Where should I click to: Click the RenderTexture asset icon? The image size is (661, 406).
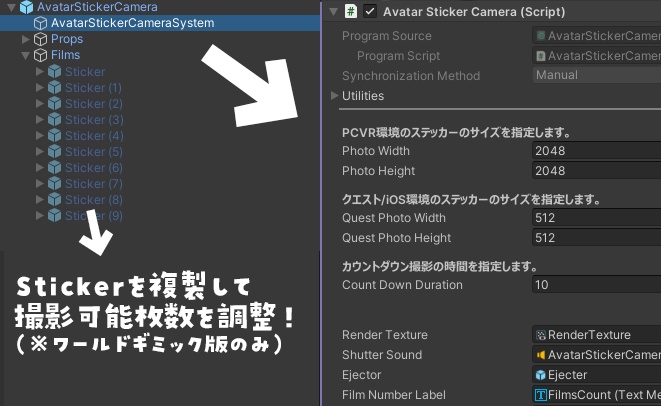pyautogui.click(x=541, y=335)
